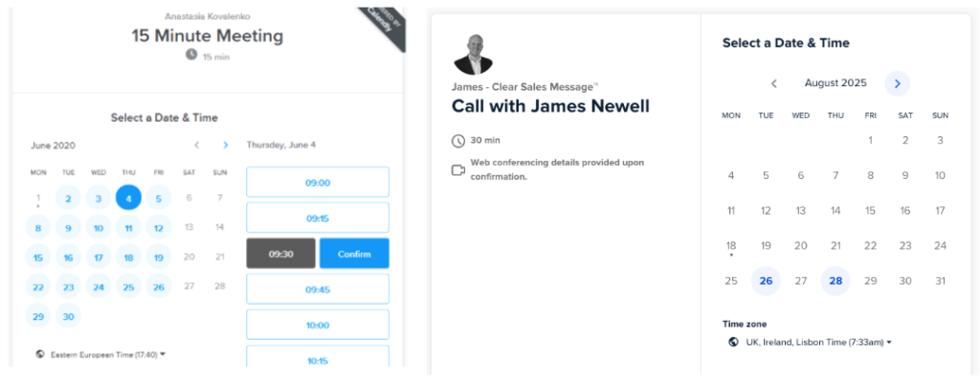Click James Newell's profile photo
Image resolution: width=980 pixels, height=387 pixels.
[x=472, y=55]
